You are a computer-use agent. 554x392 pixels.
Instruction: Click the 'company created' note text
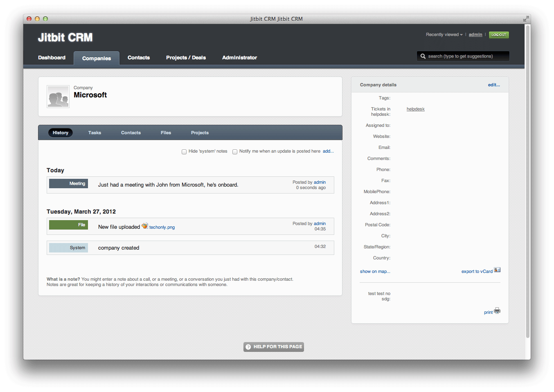tap(119, 248)
